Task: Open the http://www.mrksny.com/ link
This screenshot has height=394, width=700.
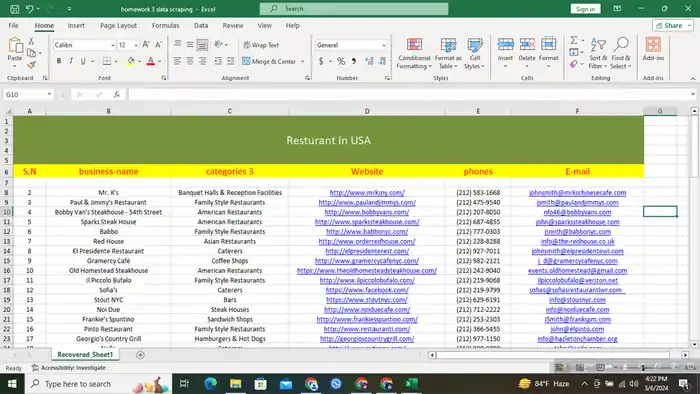Action: coord(367,192)
